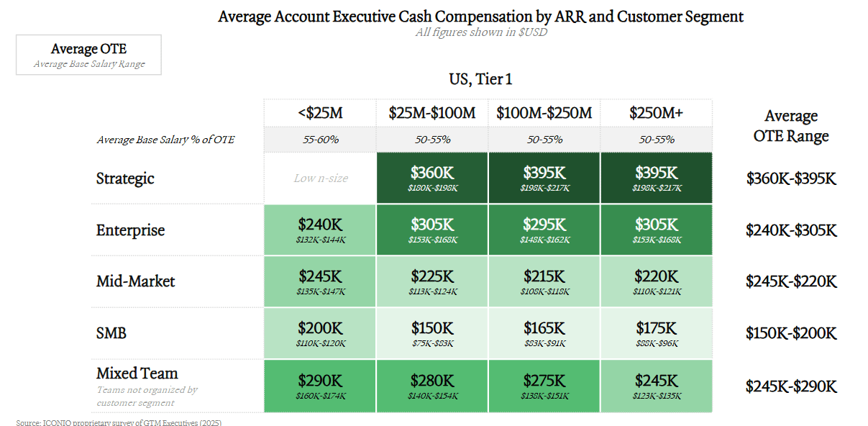
Task: Click the dark green $360K Strategic cell
Action: pos(432,178)
